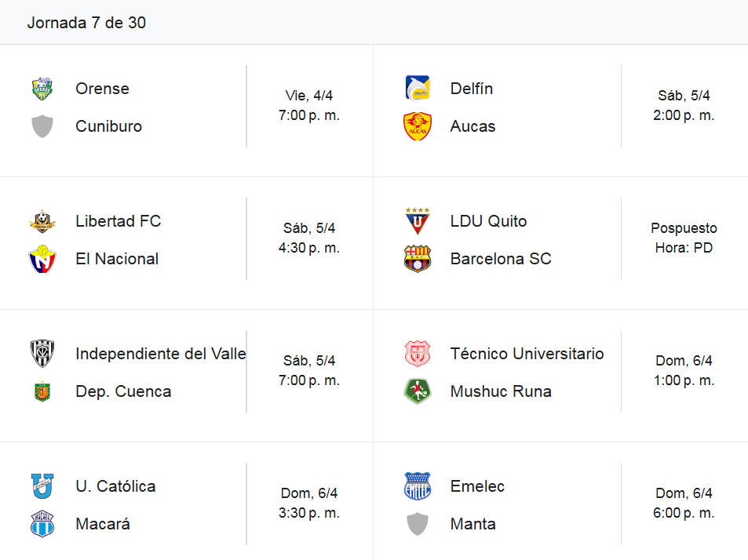748x560 pixels.
Task: Click the Macará striped crest
Action: [x=42, y=524]
